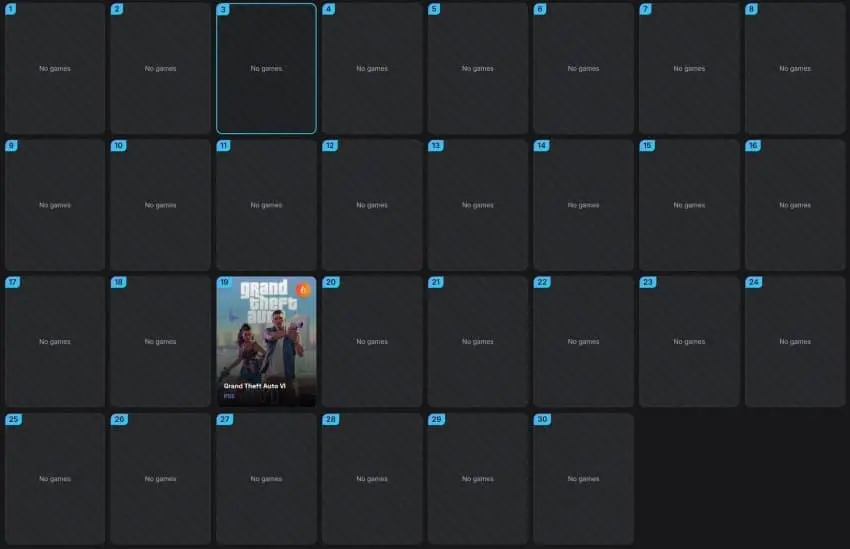
Task: Choose the day 25 card
Action: [x=55, y=479]
